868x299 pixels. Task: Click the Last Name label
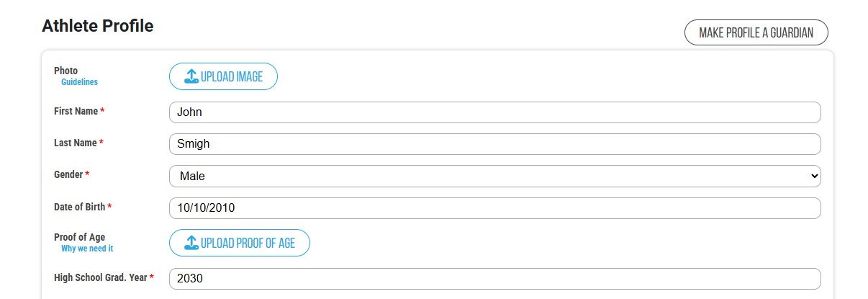pyautogui.click(x=76, y=143)
